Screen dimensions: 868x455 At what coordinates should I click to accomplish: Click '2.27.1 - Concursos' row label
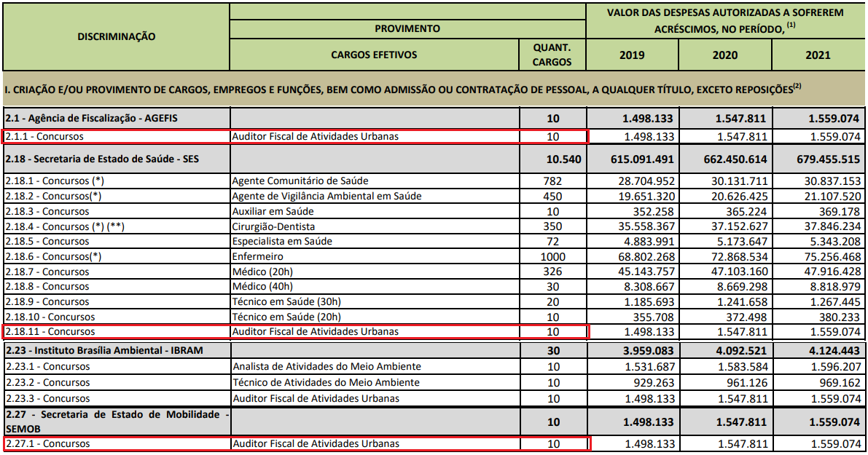coord(47,443)
